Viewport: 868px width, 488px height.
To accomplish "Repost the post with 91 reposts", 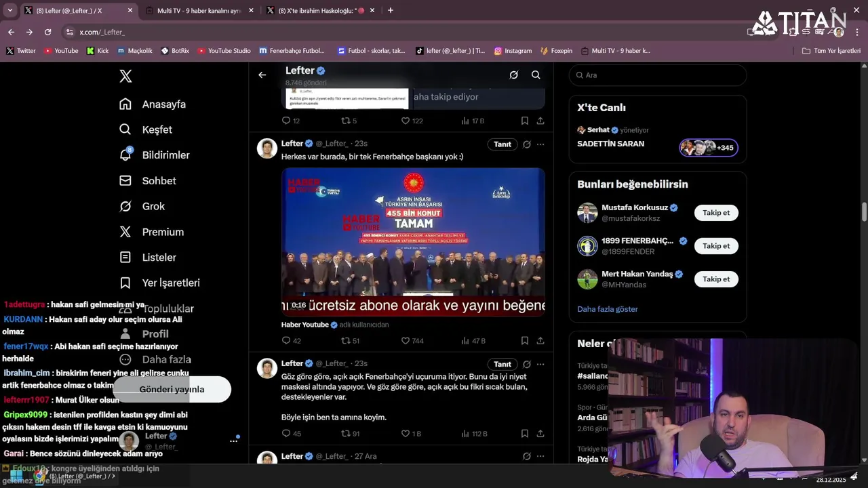I will pos(350,434).
